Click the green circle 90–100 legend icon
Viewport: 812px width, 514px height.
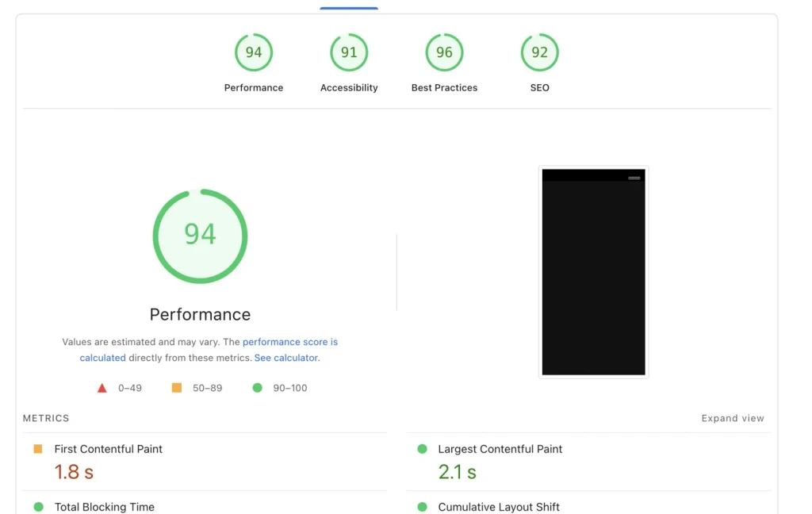click(258, 388)
